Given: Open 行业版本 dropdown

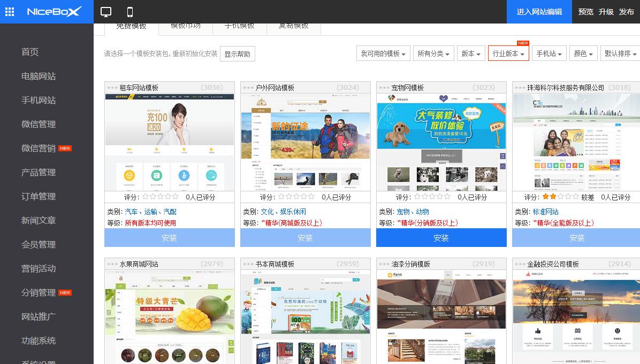Looking at the screenshot, I should [x=508, y=53].
